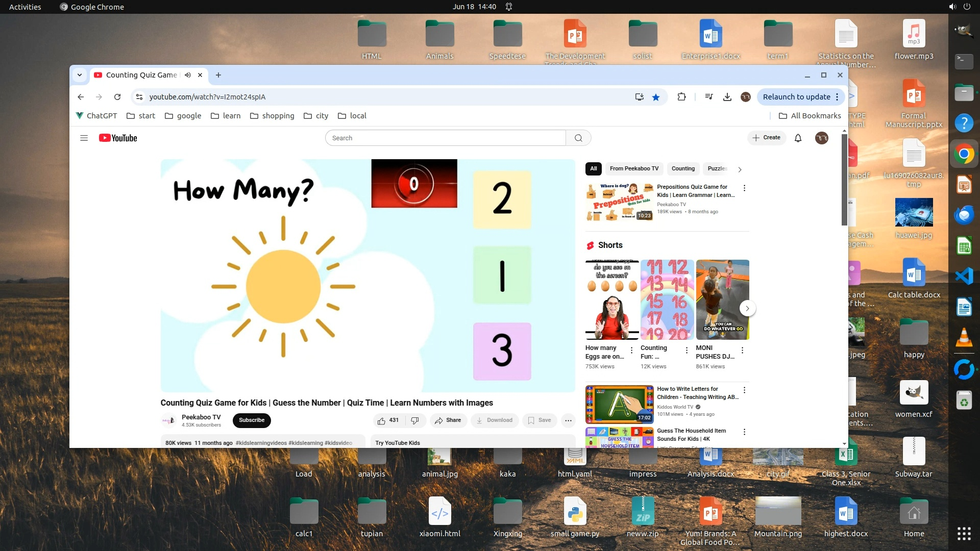Mute the tab via speaker icon

(x=188, y=75)
